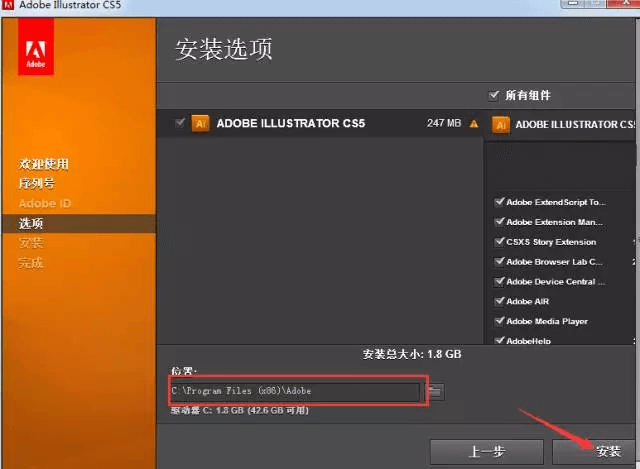Toggle the 所有组件 checkbox

coord(493,96)
